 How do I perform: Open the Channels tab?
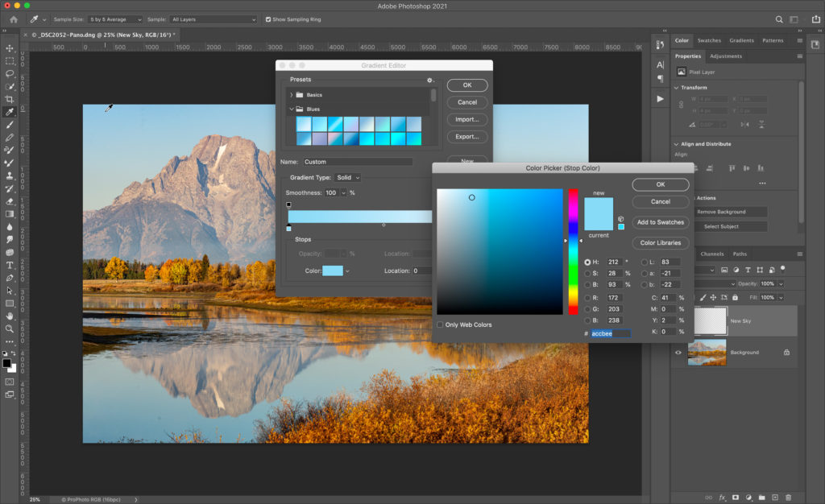pos(711,254)
